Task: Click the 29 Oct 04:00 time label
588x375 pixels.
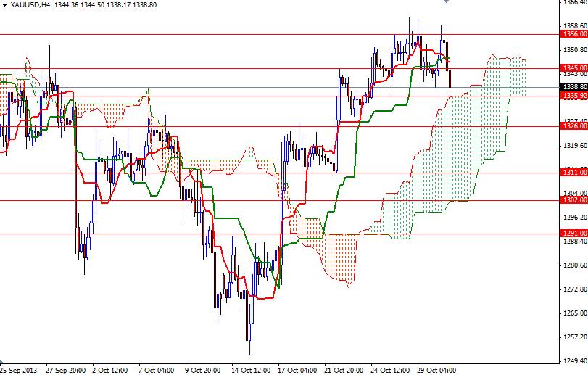Action: point(434,369)
